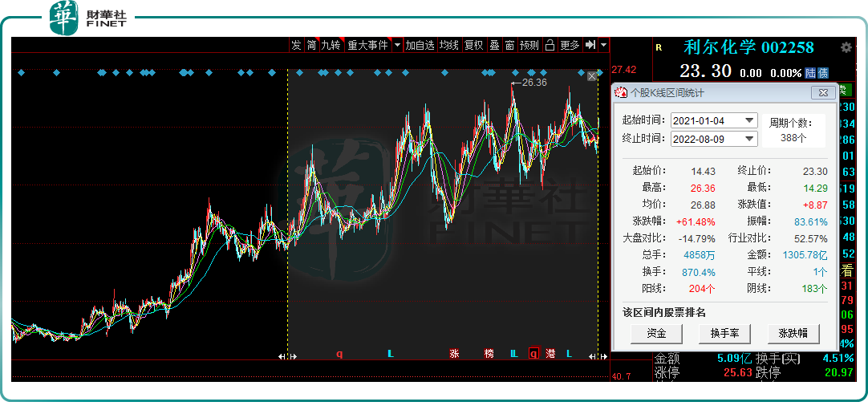Click the 发 toolbar button
The width and height of the screenshot is (868, 418).
[297, 46]
